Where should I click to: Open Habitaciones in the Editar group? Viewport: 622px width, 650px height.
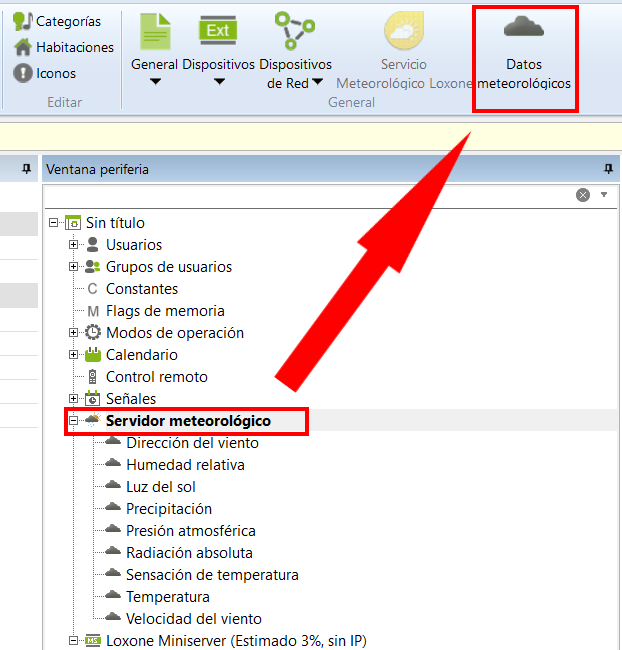coord(63,47)
